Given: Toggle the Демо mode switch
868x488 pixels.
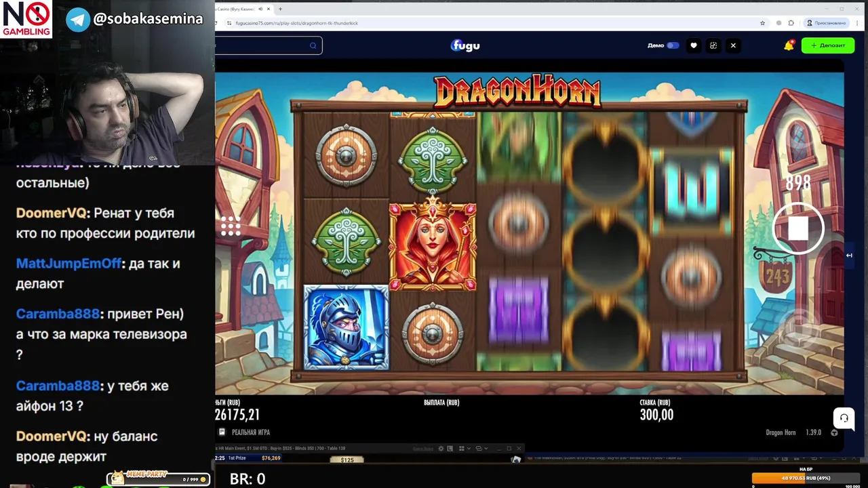Looking at the screenshot, I should (x=673, y=45).
